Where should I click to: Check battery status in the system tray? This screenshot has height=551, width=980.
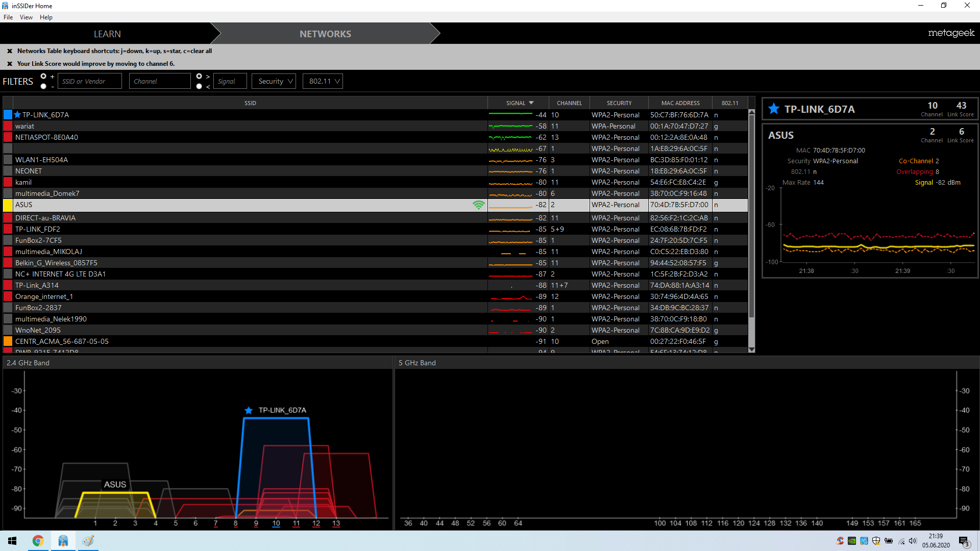[889, 541]
